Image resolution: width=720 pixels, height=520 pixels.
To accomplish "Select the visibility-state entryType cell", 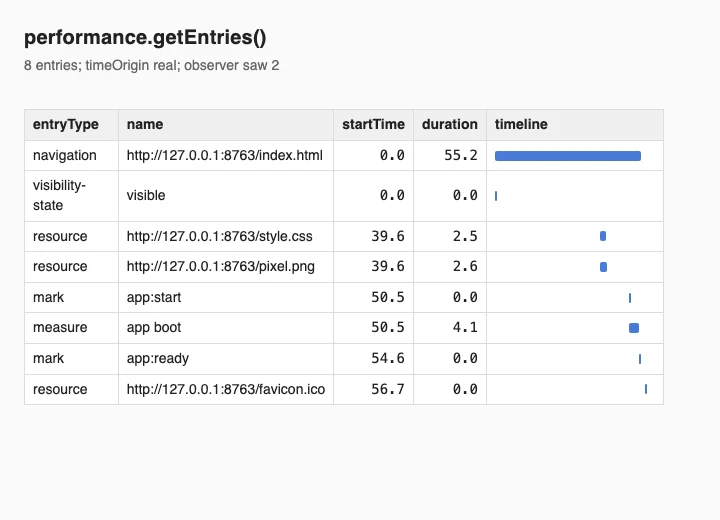I will (71, 196).
